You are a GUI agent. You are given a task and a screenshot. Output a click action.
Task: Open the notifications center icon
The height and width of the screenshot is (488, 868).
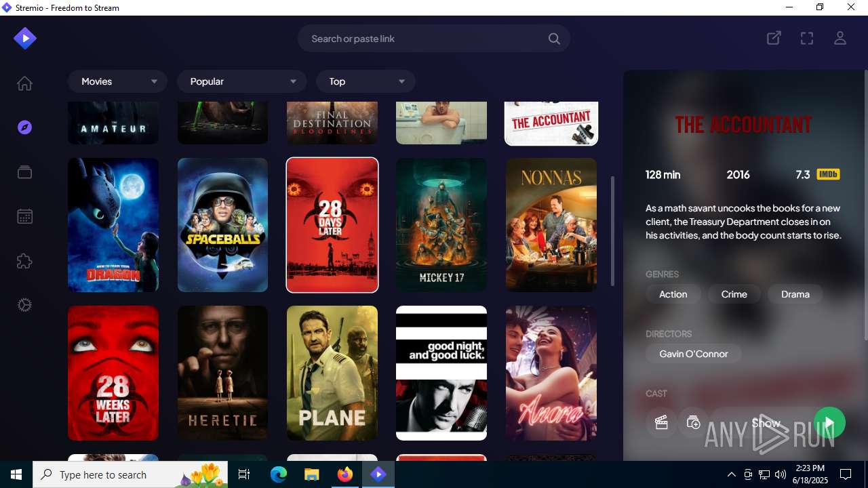click(x=846, y=474)
